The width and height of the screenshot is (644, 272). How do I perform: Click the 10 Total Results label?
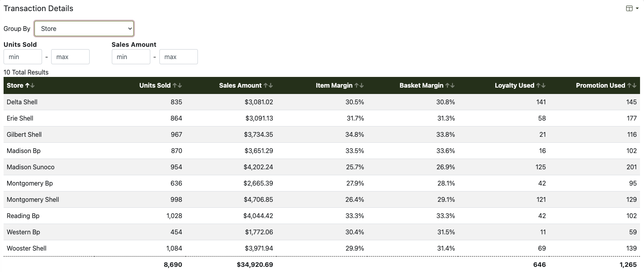(x=26, y=72)
